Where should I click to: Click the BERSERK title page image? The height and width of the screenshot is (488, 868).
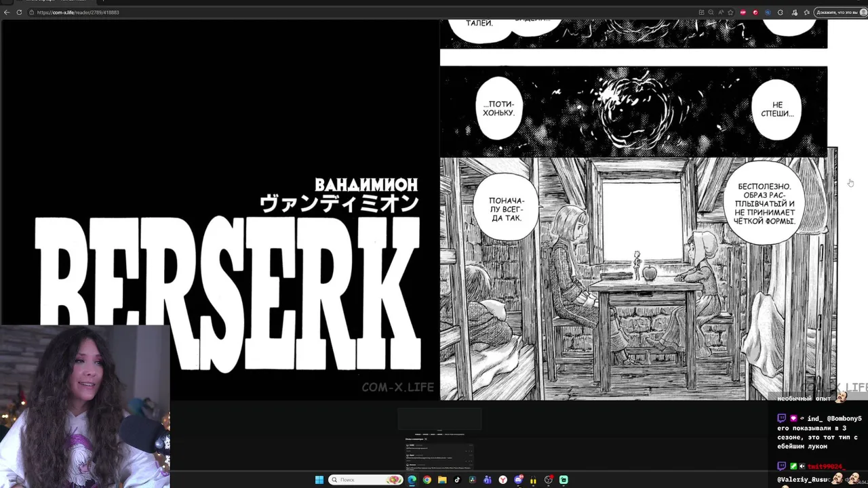pyautogui.click(x=220, y=210)
